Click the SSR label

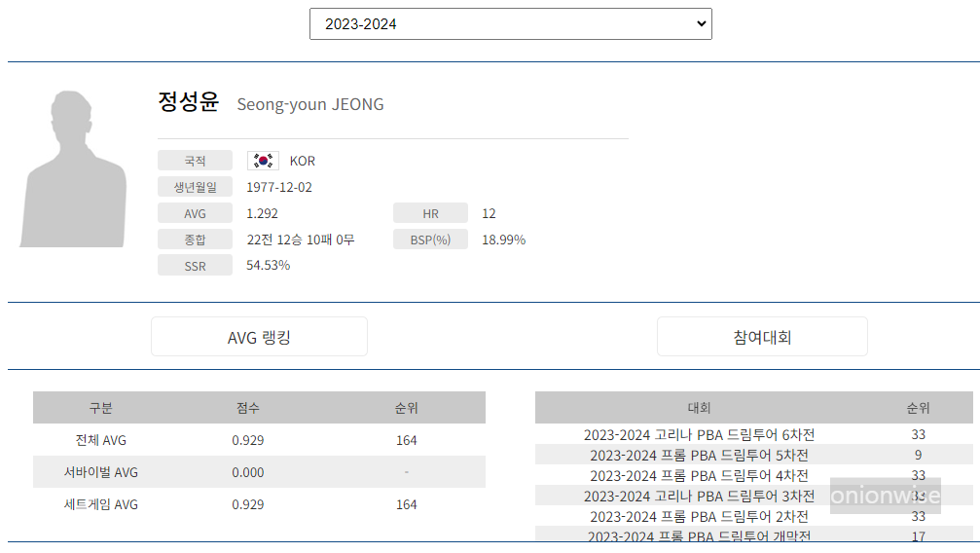tap(195, 266)
